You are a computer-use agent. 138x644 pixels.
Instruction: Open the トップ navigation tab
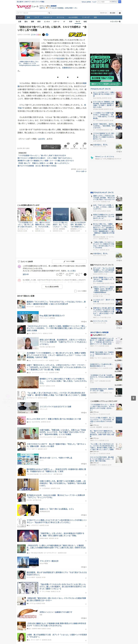coord(20,17)
